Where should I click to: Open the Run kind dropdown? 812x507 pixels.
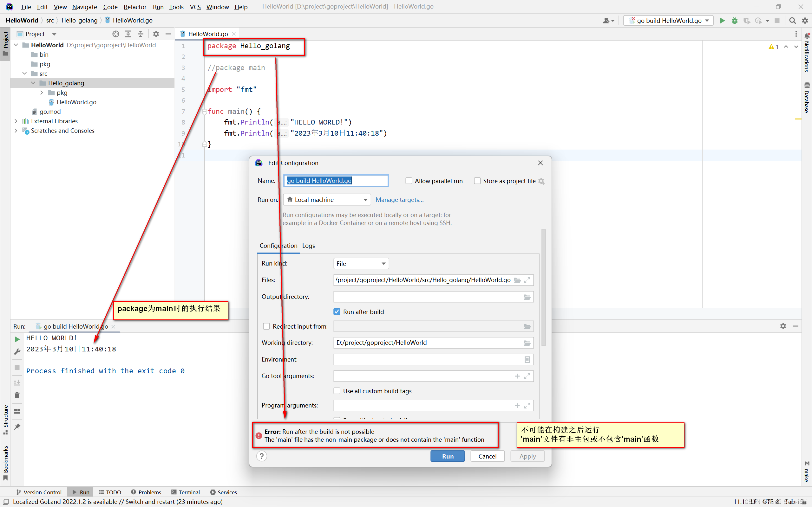coord(361,264)
